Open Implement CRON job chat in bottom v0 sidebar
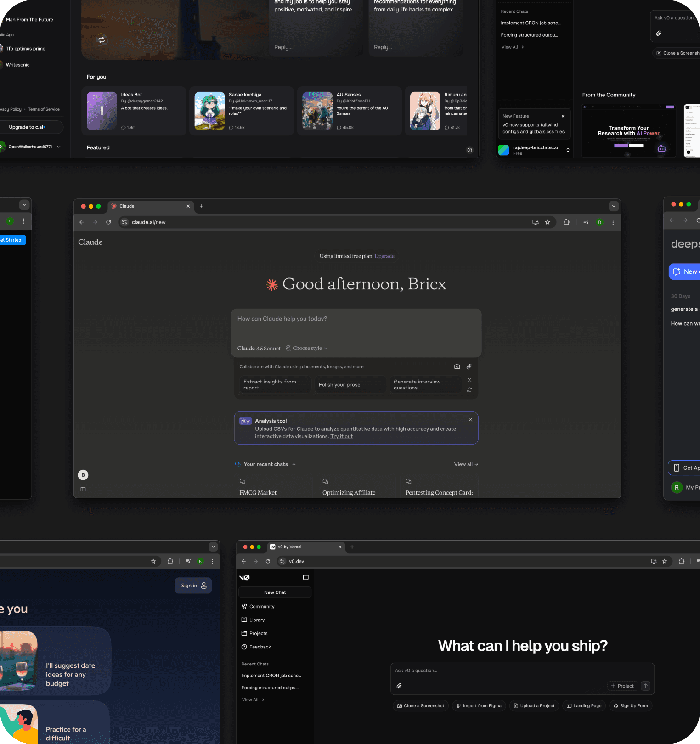 271,676
